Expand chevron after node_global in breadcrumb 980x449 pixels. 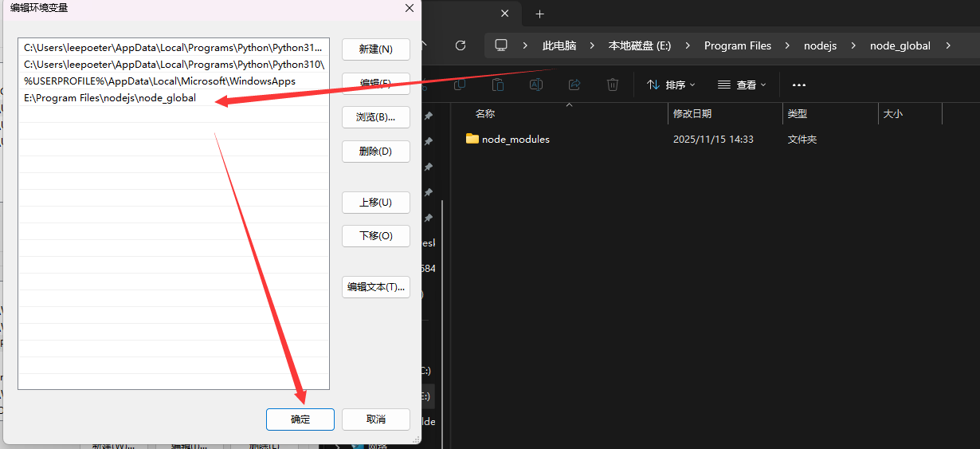pyautogui.click(x=948, y=45)
